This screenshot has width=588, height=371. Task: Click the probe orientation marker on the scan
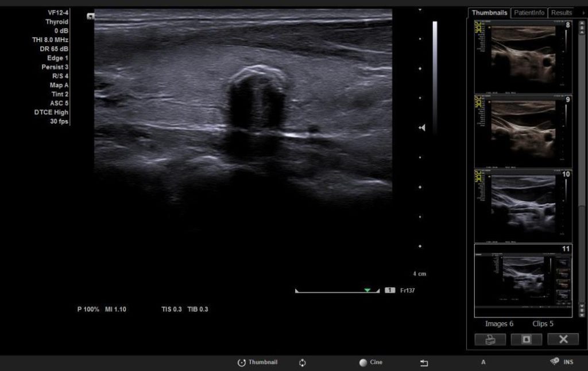click(90, 17)
